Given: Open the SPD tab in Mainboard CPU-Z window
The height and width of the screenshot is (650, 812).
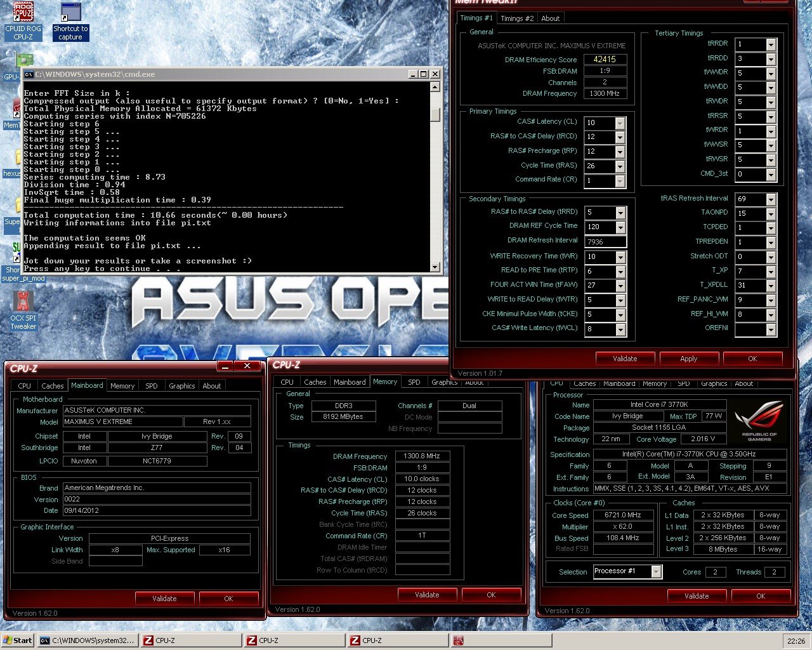Looking at the screenshot, I should point(151,386).
